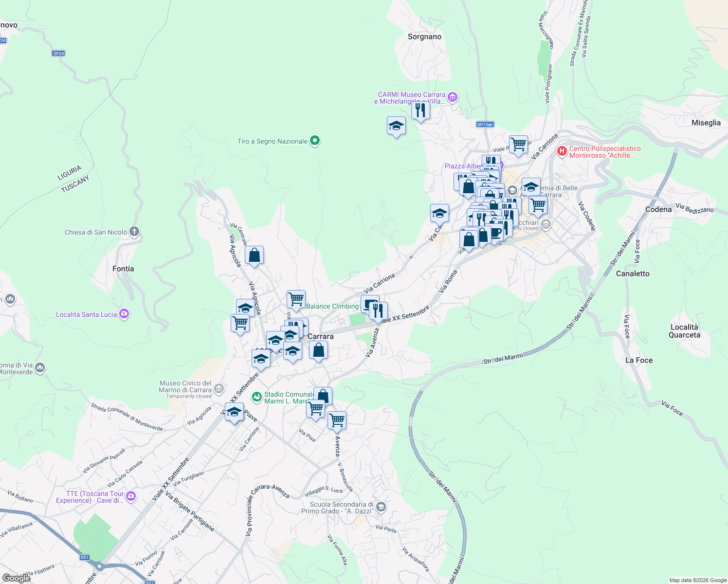
Task: Open the purple pin at Località Santa Lucia
Action: tap(124, 314)
